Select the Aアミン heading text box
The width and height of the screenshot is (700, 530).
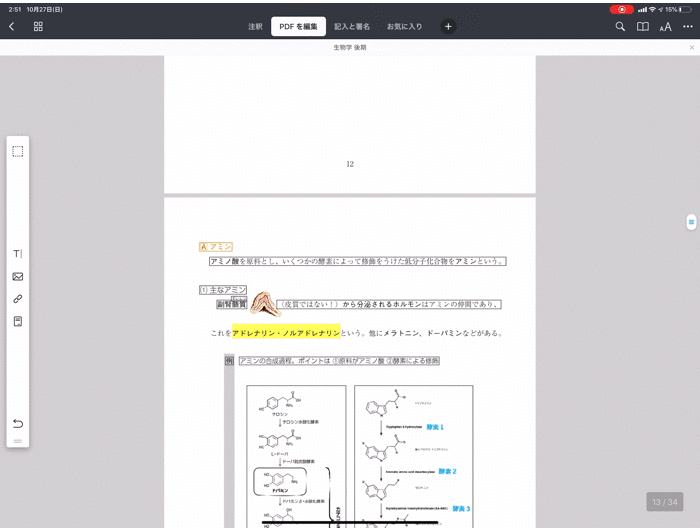coord(216,247)
